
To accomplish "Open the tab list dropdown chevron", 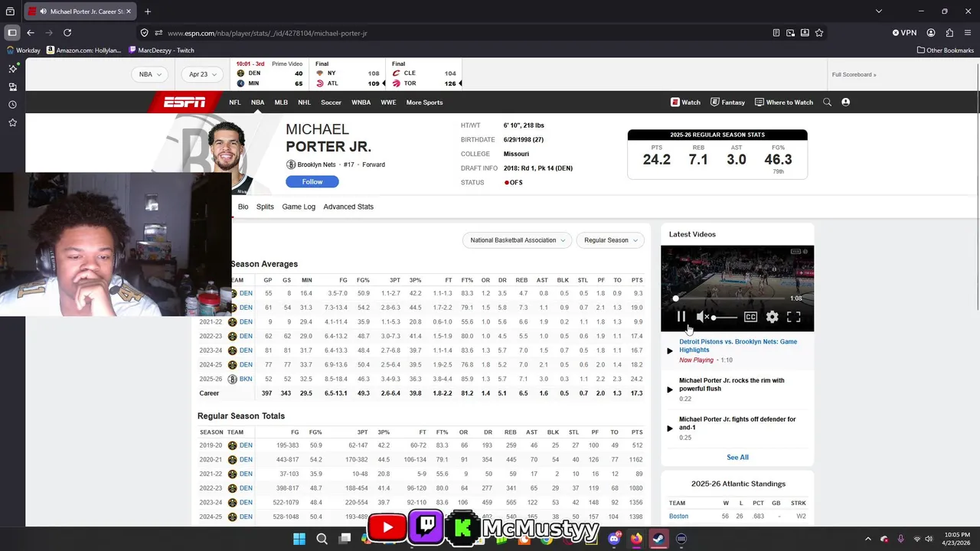I will (878, 11).
